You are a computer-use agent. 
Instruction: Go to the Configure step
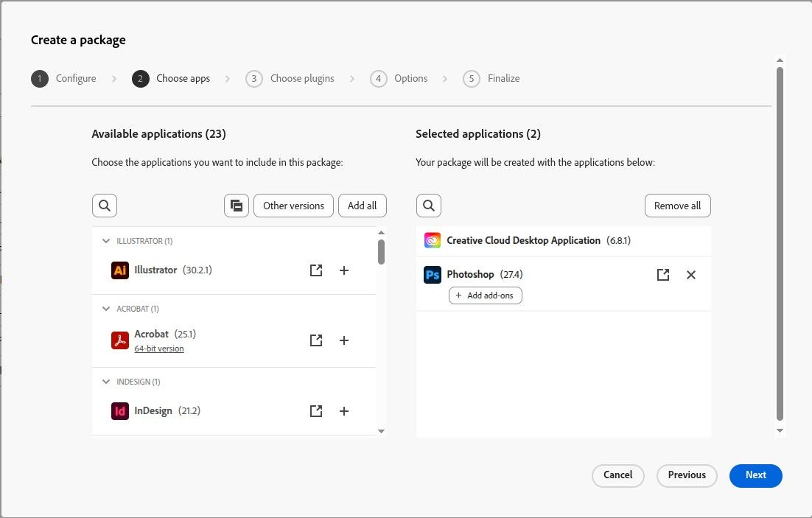pyautogui.click(x=64, y=78)
